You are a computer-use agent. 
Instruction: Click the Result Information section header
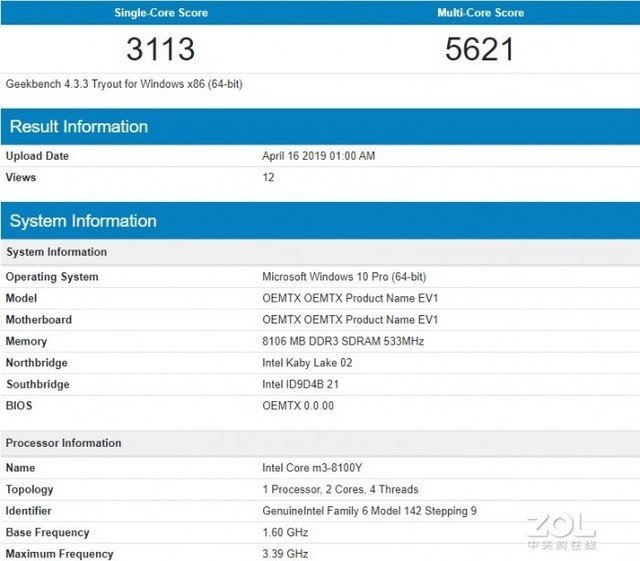coord(320,127)
